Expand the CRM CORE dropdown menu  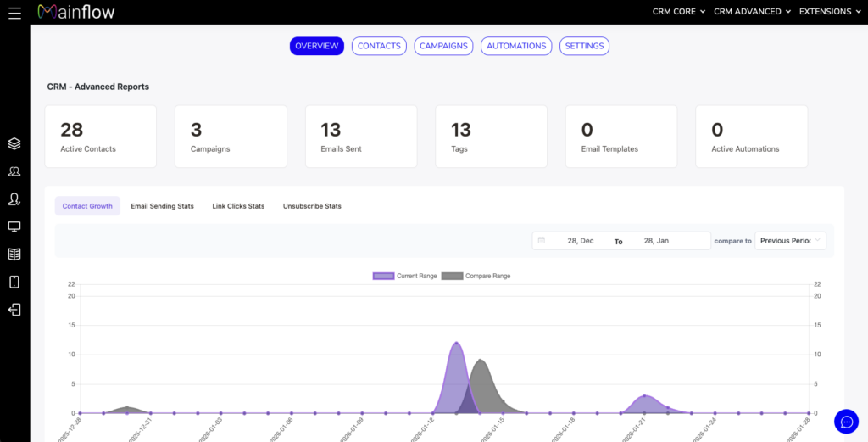679,12
